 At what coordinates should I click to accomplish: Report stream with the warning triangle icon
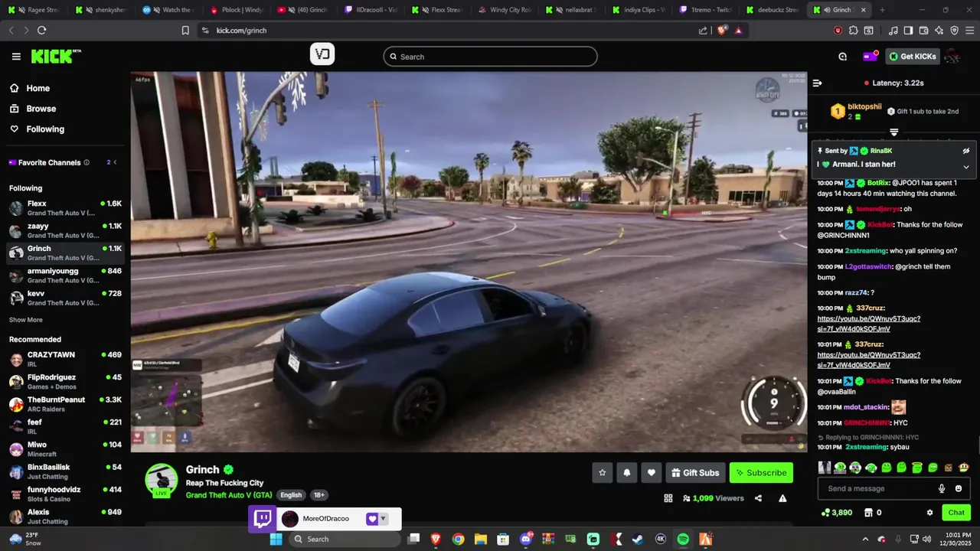782,498
